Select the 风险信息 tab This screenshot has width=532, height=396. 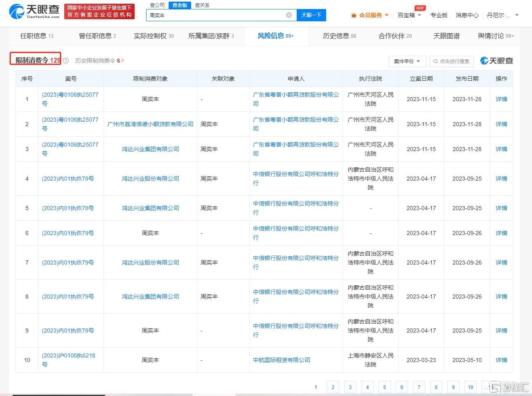[275, 36]
